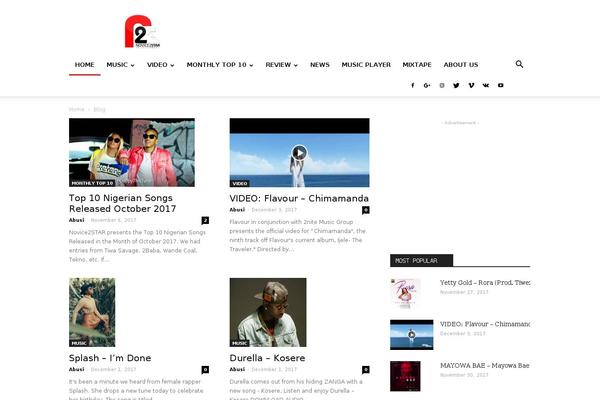Click Yetty Gold Rora sidebar thumbnail

pos(405,293)
